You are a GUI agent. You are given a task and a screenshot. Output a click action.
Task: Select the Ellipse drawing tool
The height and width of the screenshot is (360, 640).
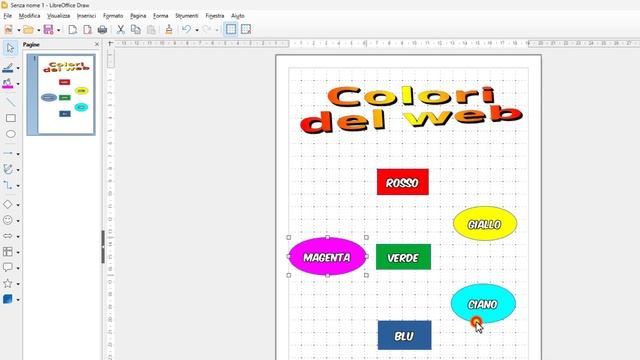[11, 134]
